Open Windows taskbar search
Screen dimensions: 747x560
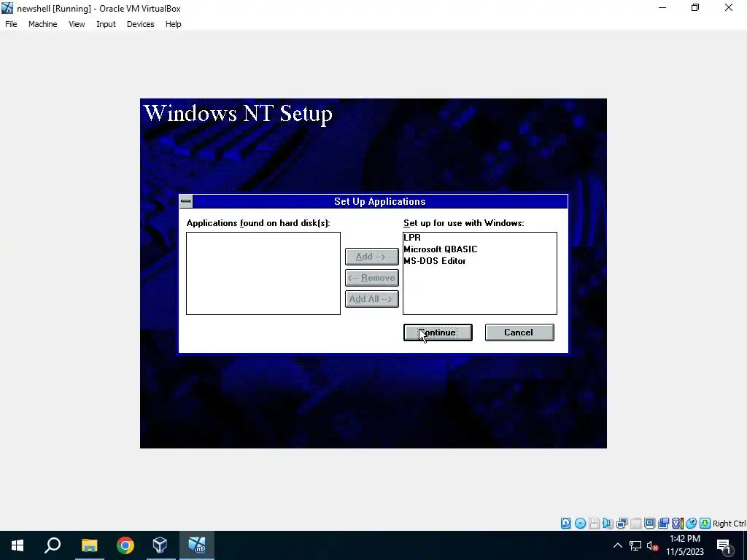tap(53, 545)
